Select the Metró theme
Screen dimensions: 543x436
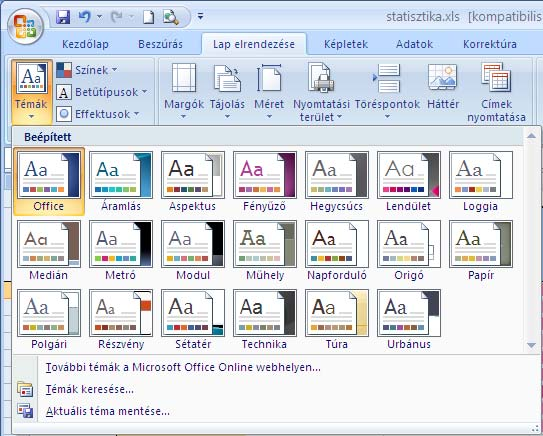121,251
